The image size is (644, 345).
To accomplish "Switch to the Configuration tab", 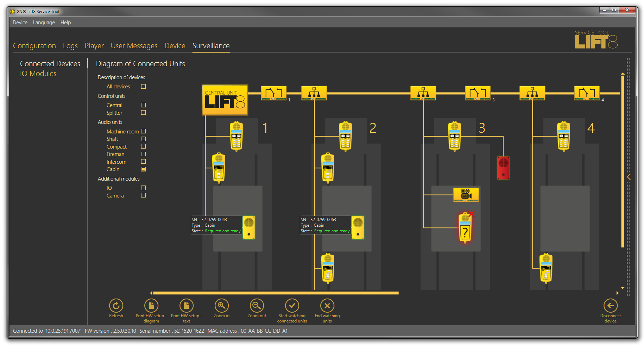I will (34, 46).
